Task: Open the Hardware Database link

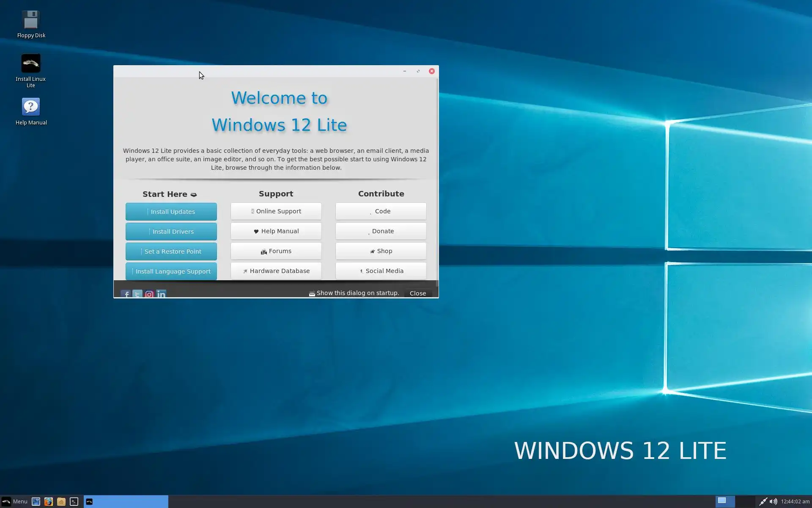Action: (x=276, y=271)
